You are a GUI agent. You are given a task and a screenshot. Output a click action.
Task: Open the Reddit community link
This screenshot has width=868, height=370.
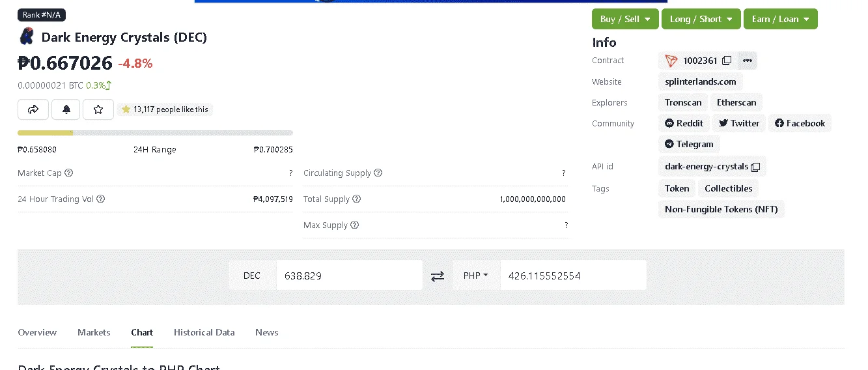click(x=684, y=123)
